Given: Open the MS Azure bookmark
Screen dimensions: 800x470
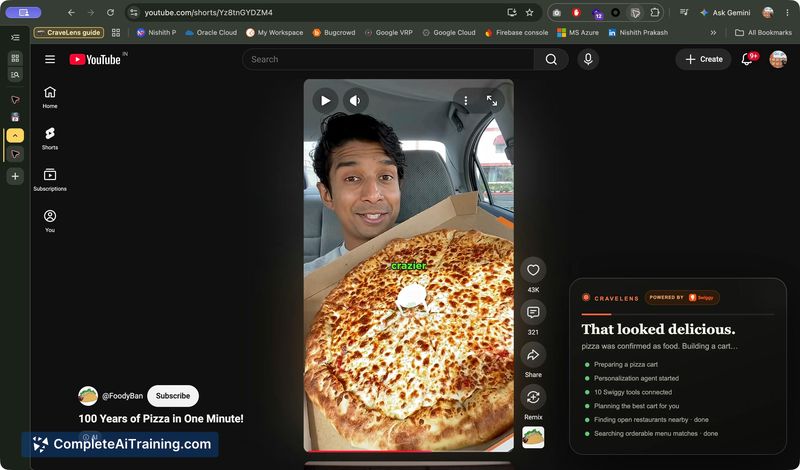Looking at the screenshot, I should 578,32.
